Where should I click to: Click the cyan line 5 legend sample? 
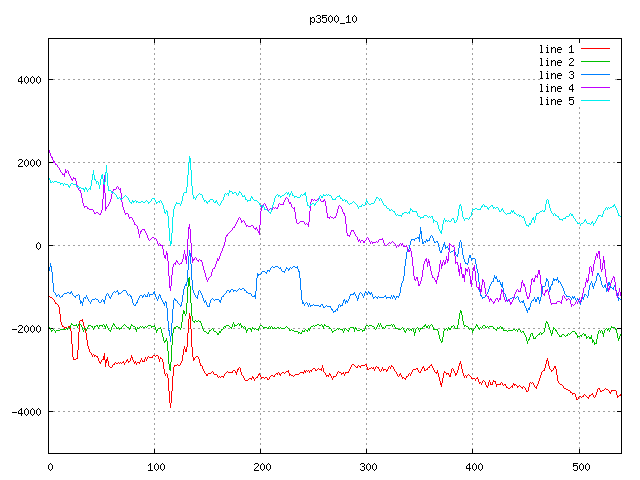pos(595,101)
